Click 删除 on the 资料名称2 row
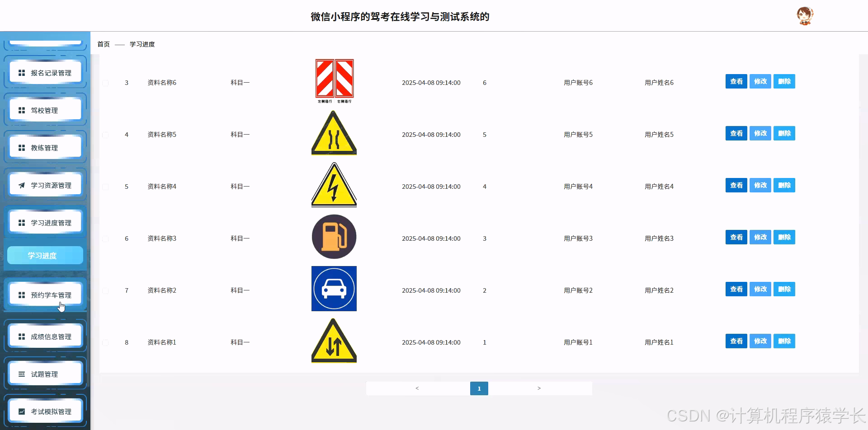868x430 pixels. [784, 289]
